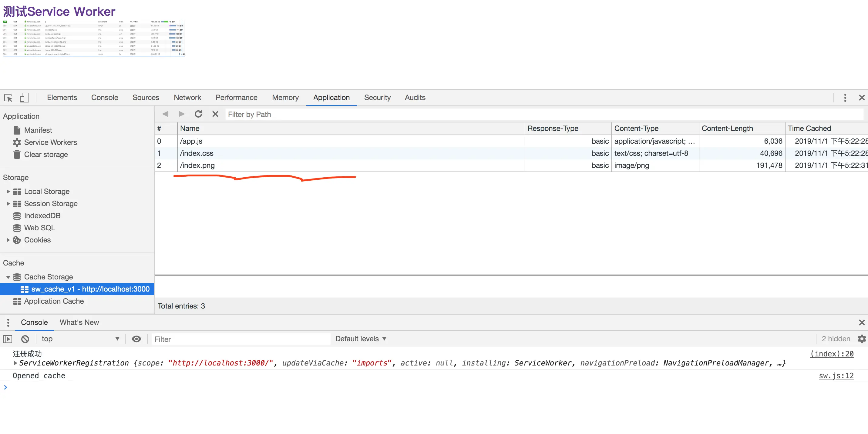Screen dimensions: 868x434
Task: Open the Clear storage section
Action: 40,154
